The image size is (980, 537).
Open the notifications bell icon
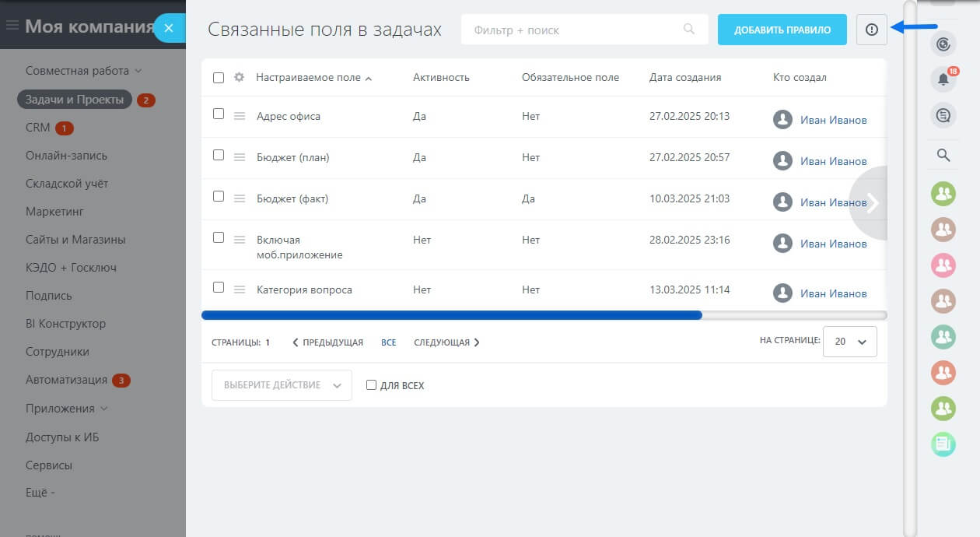(x=943, y=79)
